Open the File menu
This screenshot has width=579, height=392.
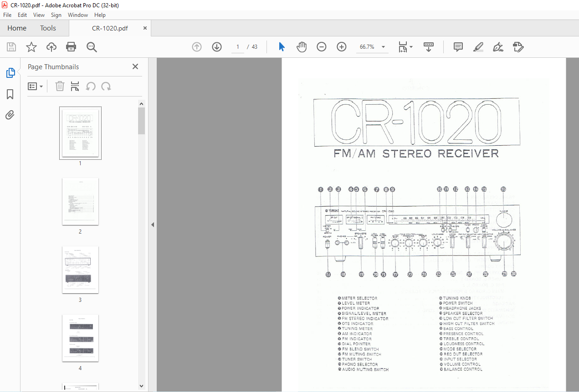[x=7, y=15]
